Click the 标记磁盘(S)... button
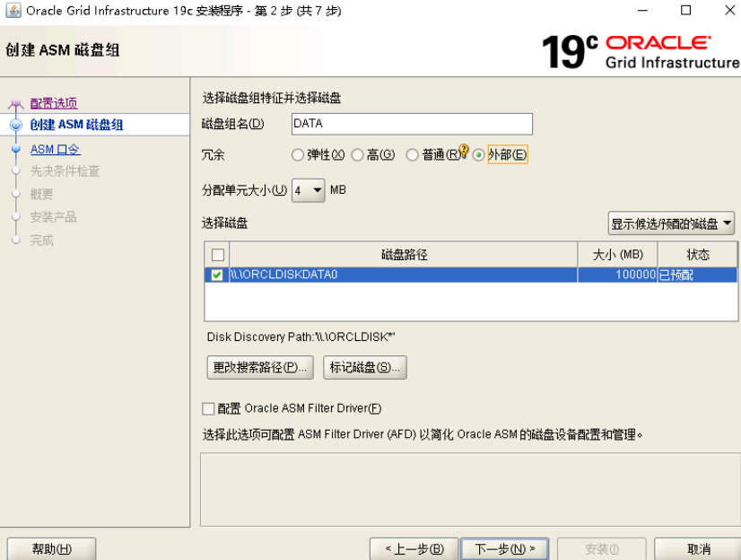This screenshot has width=741, height=560. point(365,367)
